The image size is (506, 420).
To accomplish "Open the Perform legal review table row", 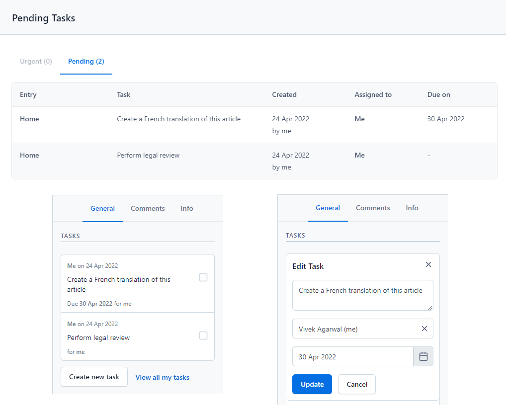I will click(x=148, y=156).
